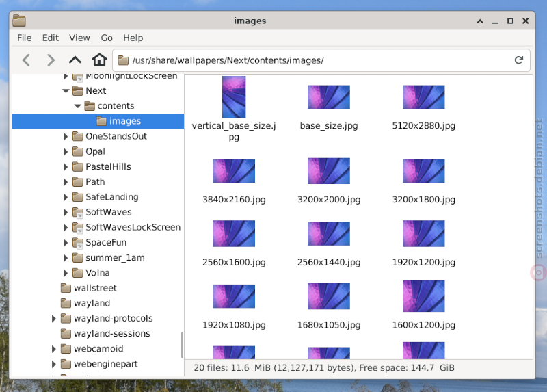Expand the OneStandsOut folder

click(66, 137)
